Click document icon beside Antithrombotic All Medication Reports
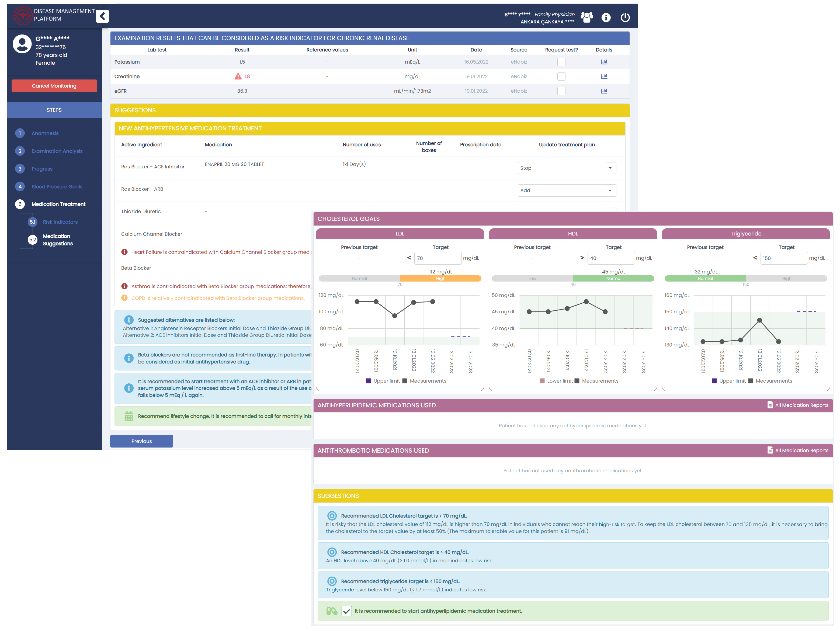Screen dimensions: 840x631 (x=770, y=450)
